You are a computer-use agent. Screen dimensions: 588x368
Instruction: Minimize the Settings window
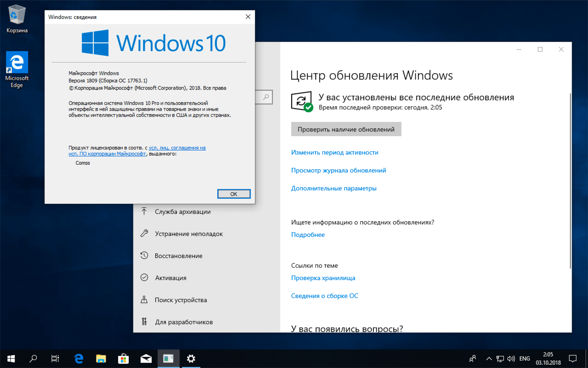pyautogui.click(x=519, y=49)
